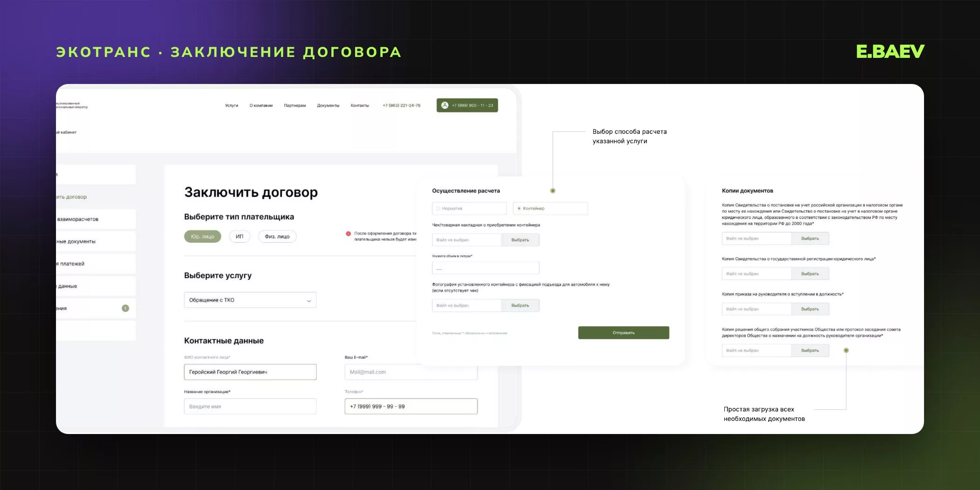Open the Документы menu item
The width and height of the screenshot is (980, 490).
click(328, 105)
